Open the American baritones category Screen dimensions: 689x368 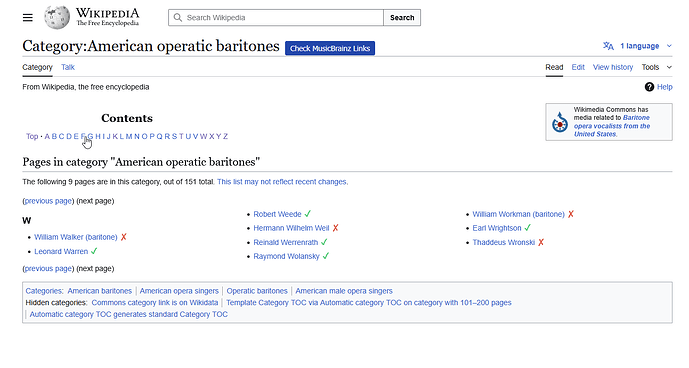pos(99,291)
